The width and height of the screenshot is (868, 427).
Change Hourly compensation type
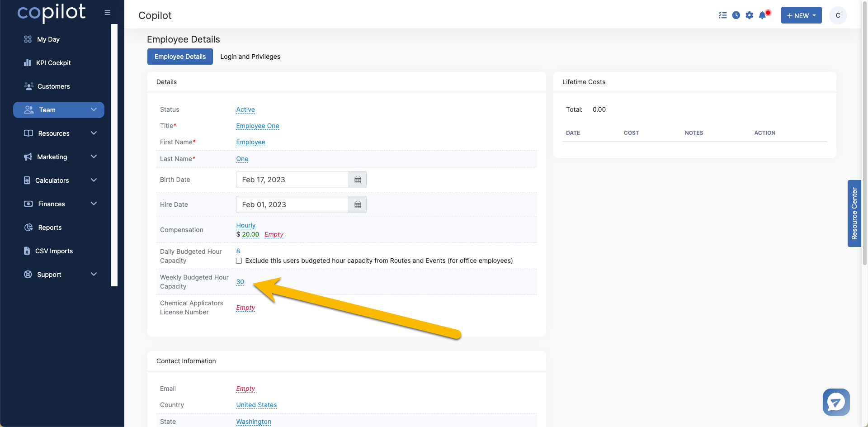coord(246,225)
